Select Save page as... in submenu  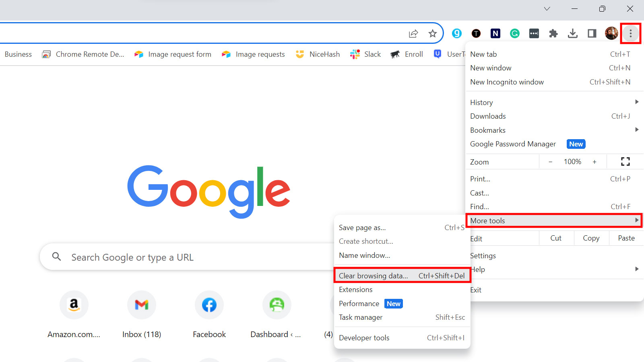coord(402,228)
